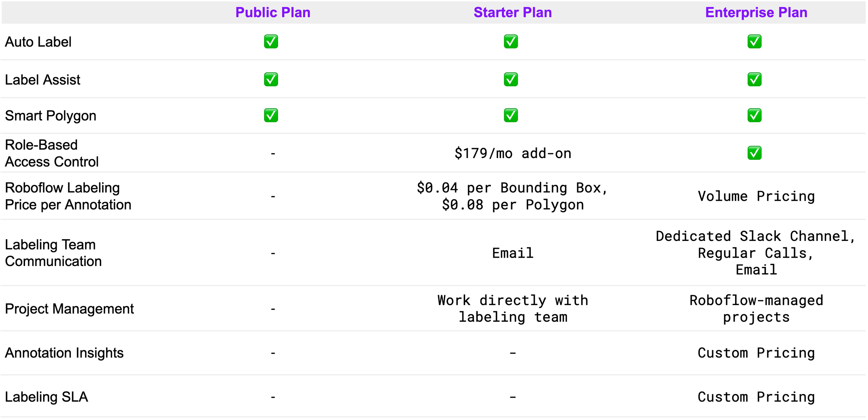Select the Annotation Insights row label
This screenshot has width=868, height=420.
tap(64, 353)
